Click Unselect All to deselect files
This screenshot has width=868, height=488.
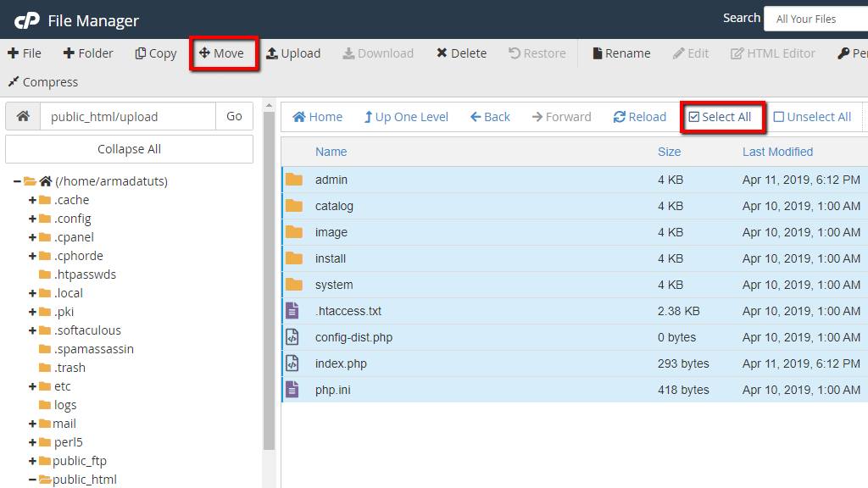tap(811, 116)
